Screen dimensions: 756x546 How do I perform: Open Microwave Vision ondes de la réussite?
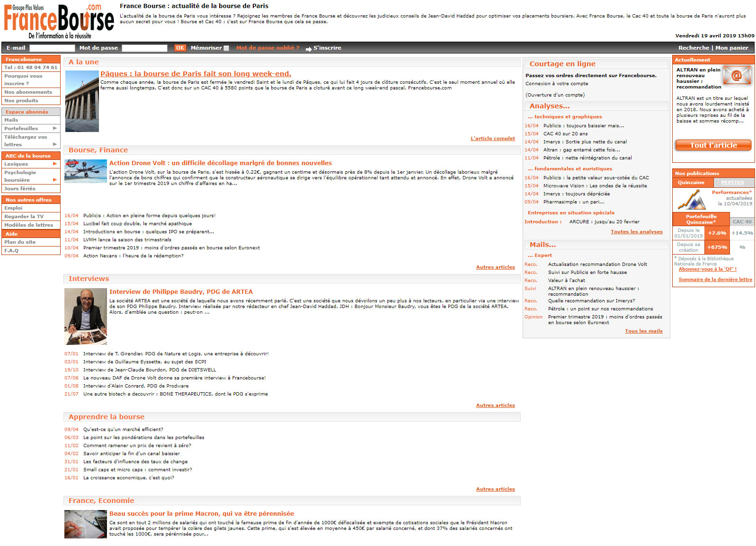[595, 186]
